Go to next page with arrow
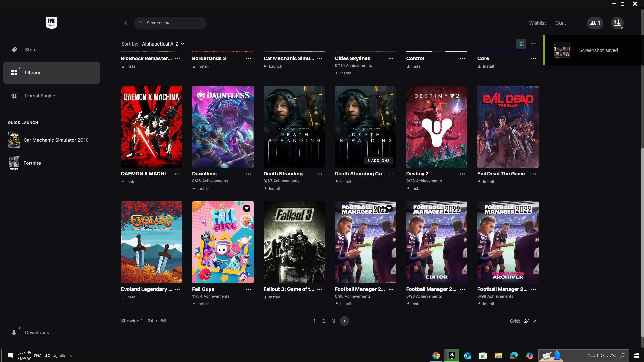Image resolution: width=644 pixels, height=362 pixels. coord(344,321)
